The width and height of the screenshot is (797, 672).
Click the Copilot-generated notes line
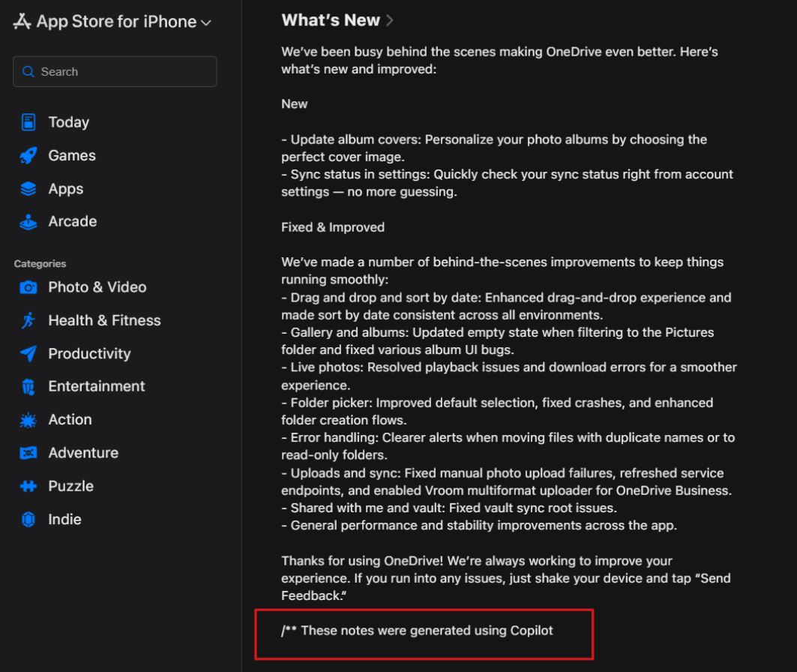point(417,631)
